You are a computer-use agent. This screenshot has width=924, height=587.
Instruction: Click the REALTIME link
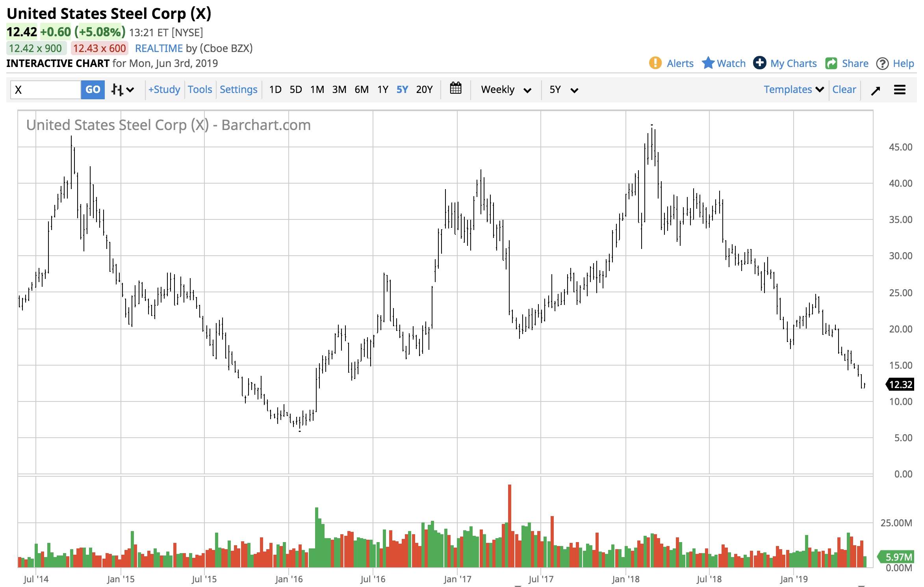point(159,48)
